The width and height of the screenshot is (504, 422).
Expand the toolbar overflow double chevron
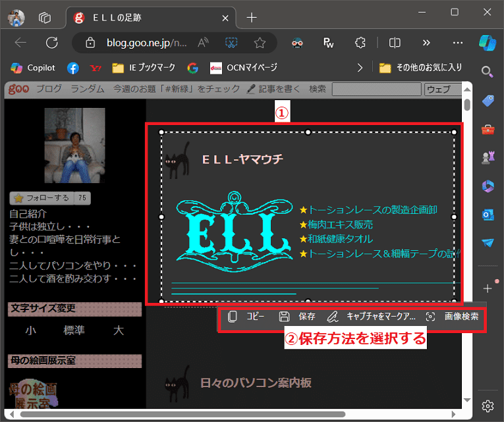426,43
